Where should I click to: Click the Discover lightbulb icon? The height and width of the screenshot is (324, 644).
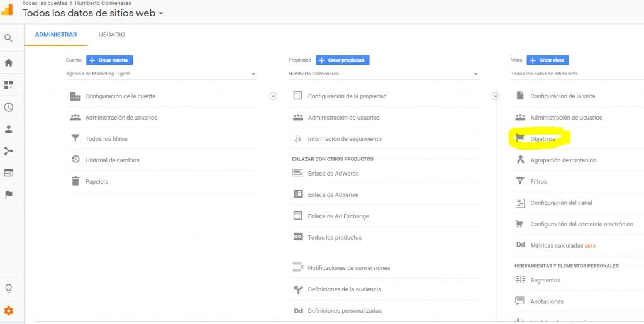(x=8, y=288)
